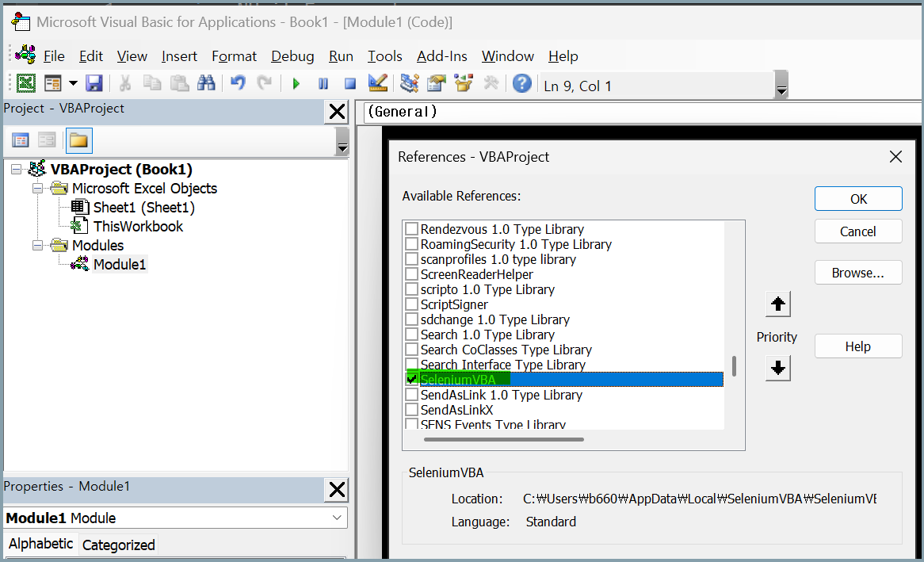Click horizontal scrollbar in references list

[x=504, y=439]
